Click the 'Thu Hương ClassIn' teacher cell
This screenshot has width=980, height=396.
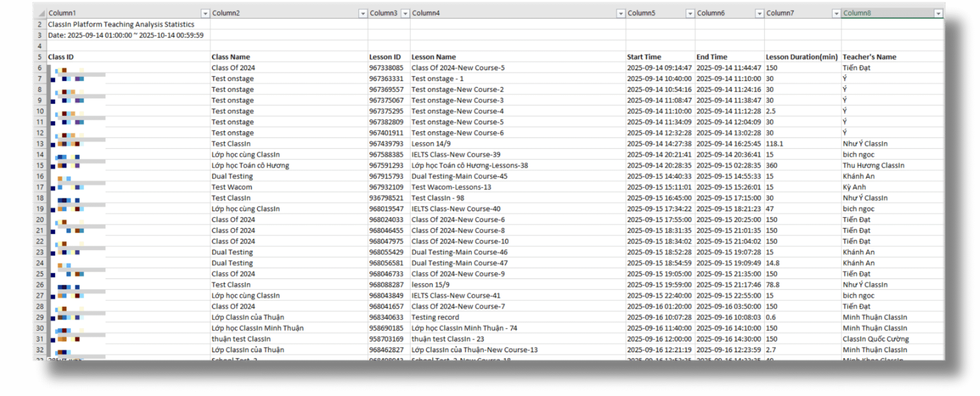pyautogui.click(x=873, y=165)
